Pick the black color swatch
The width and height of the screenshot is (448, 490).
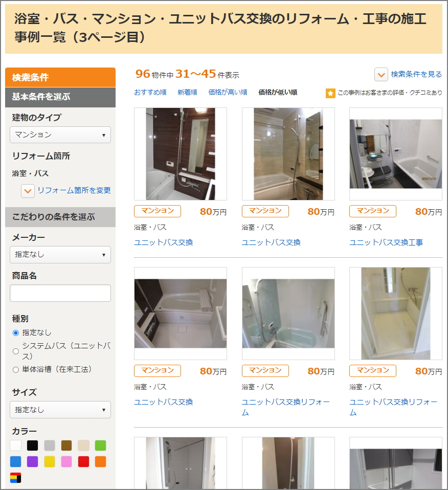click(x=33, y=446)
